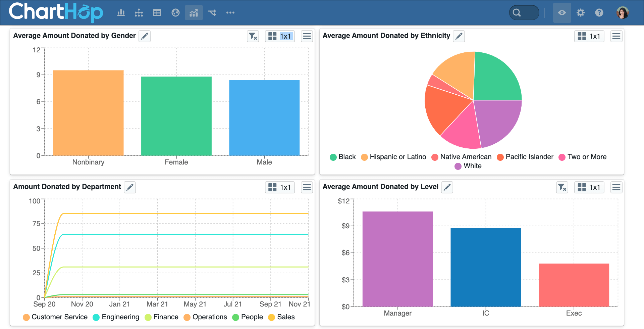
Task: Edit Average Amount Donated by Gender title
Action: (x=145, y=36)
